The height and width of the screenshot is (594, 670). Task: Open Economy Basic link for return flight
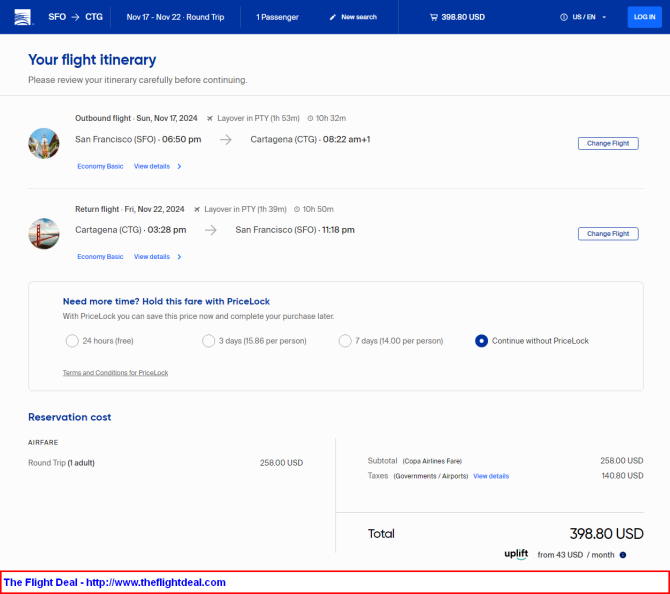click(x=100, y=256)
